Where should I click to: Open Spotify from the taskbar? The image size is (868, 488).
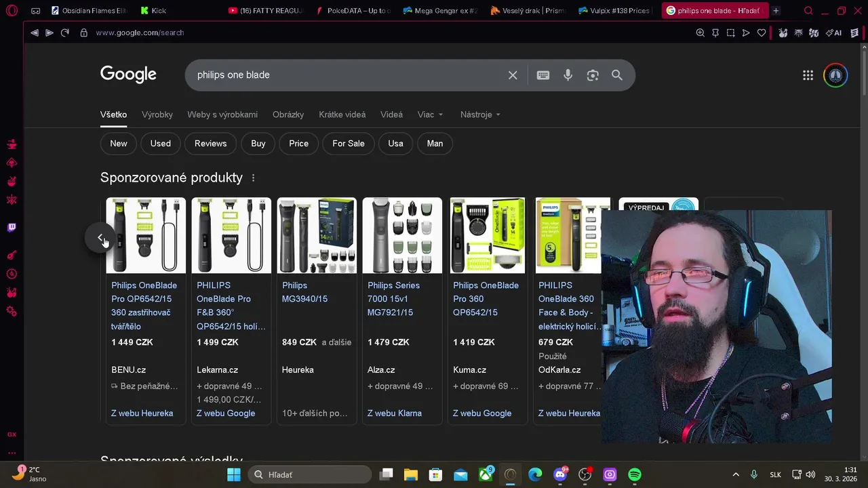tap(635, 474)
